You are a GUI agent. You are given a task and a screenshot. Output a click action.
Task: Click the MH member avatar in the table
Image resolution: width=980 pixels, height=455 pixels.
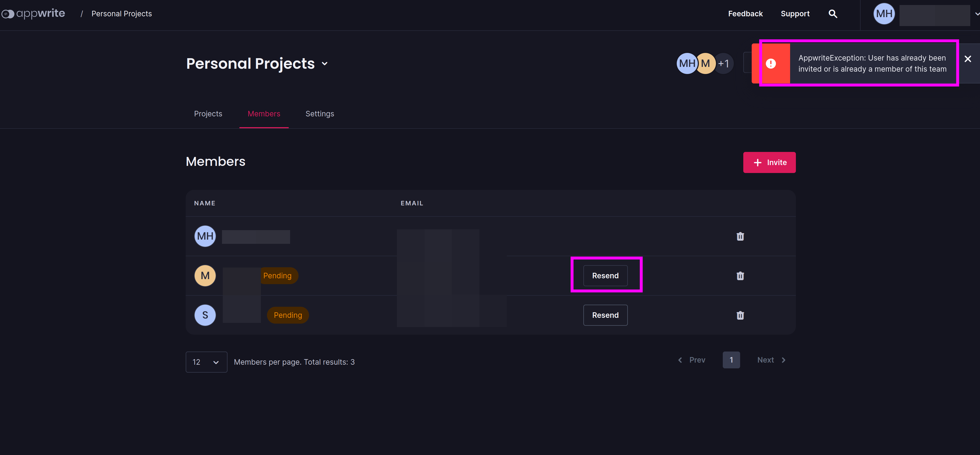click(x=205, y=236)
